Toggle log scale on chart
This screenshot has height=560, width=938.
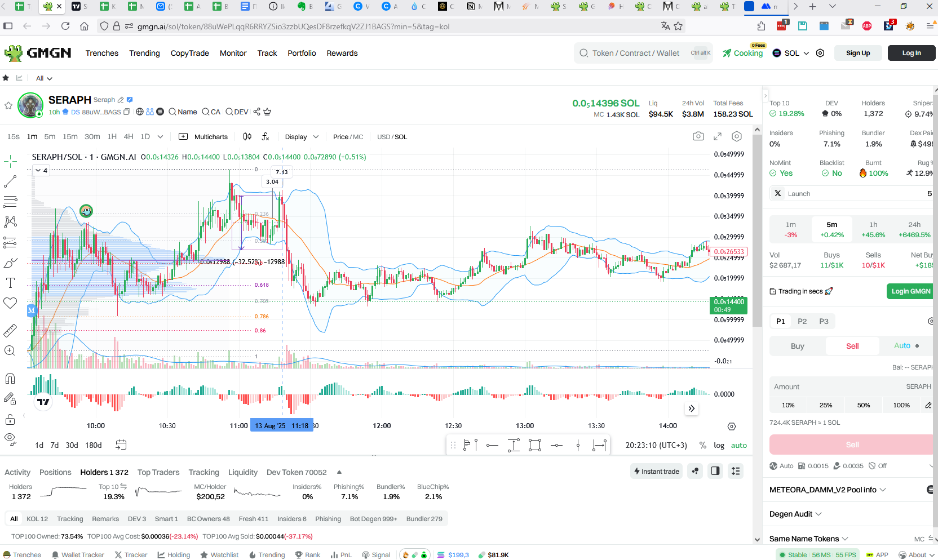(x=719, y=445)
